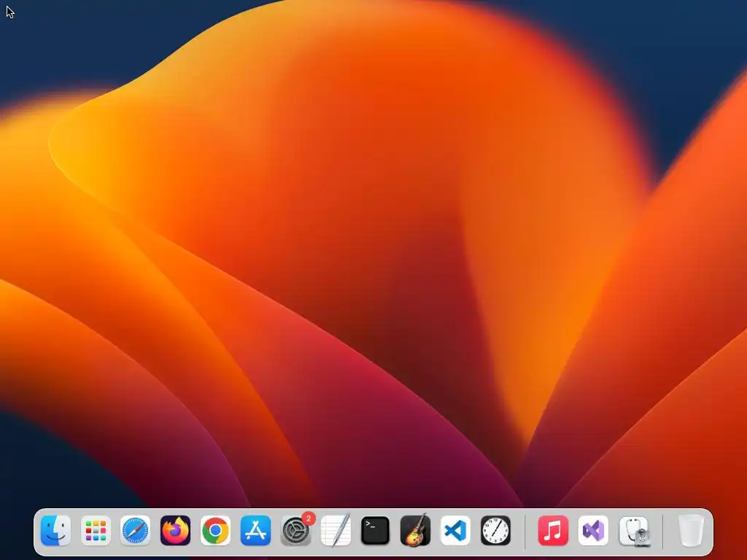Open the Clock app in Dock

coord(495,531)
